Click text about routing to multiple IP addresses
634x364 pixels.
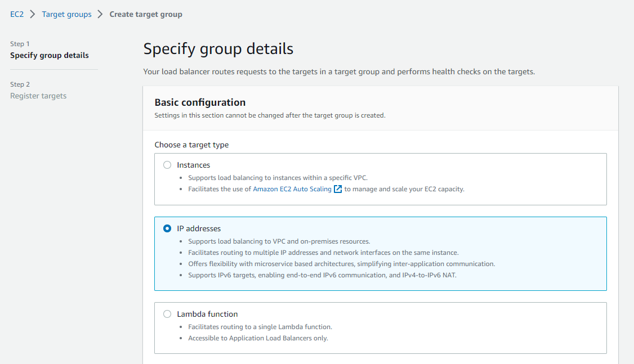tap(323, 253)
